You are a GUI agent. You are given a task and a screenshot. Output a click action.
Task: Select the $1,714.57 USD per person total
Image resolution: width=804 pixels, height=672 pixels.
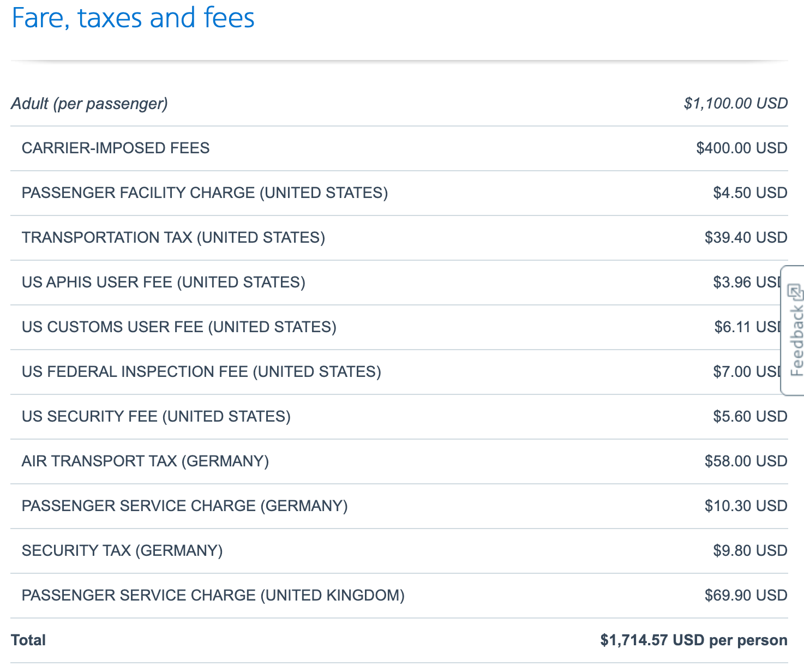pyautogui.click(x=693, y=640)
